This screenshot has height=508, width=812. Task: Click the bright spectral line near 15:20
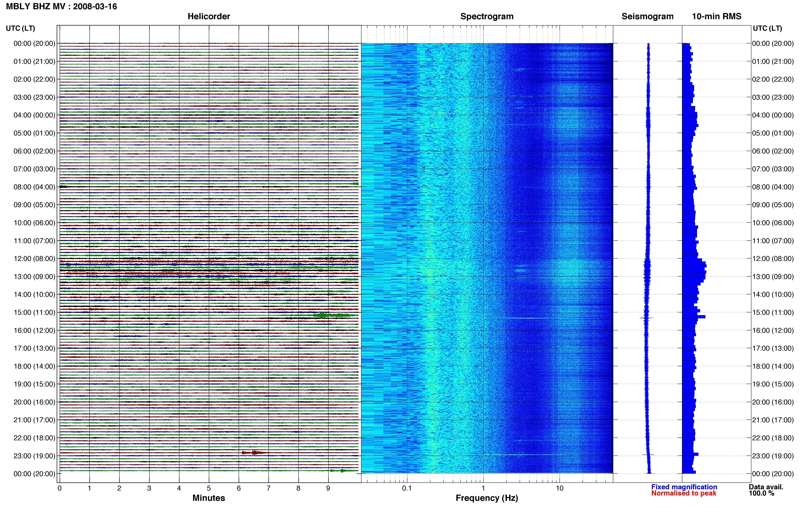point(529,318)
